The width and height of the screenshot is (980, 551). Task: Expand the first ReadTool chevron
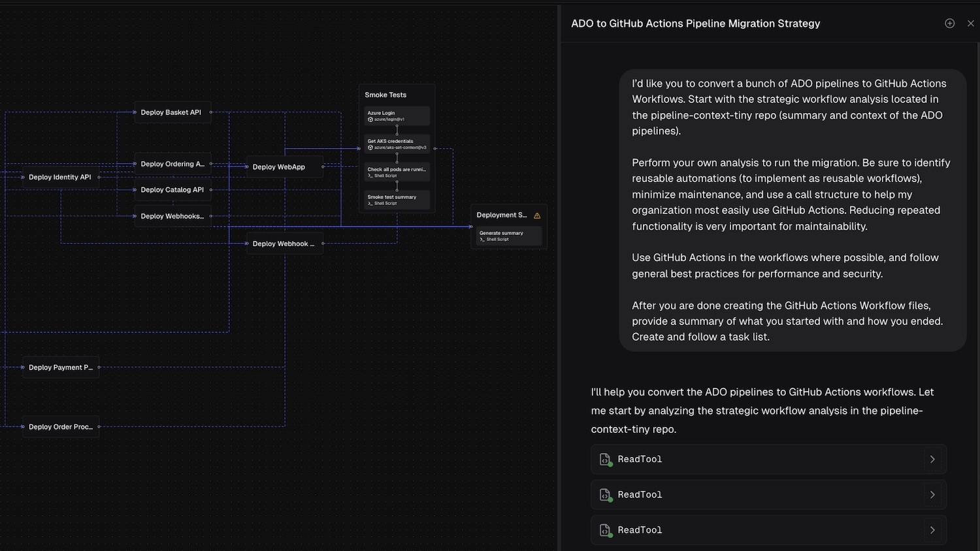tap(932, 460)
